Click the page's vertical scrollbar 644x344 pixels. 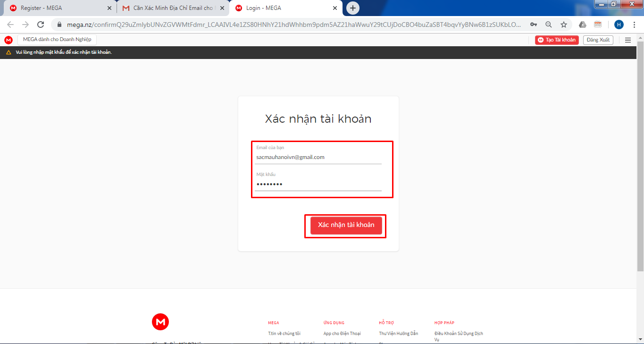(x=640, y=156)
